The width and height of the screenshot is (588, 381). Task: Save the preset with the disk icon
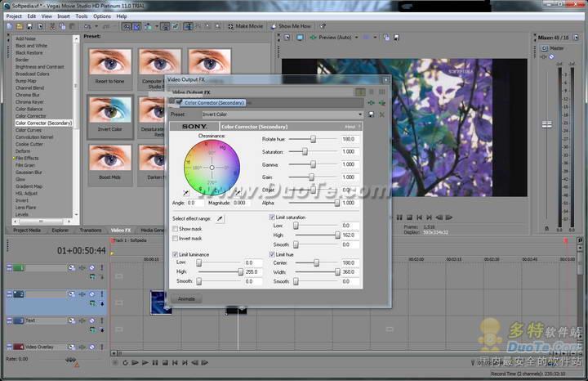[x=372, y=114]
